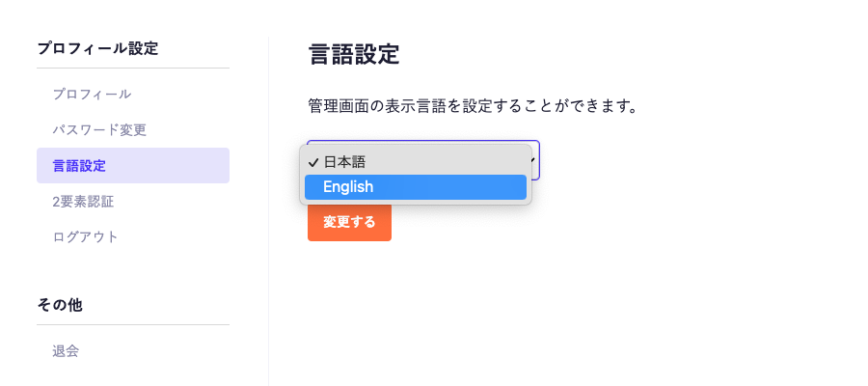Choose the 日本語 option in the list
The width and height of the screenshot is (868, 386).
pyautogui.click(x=344, y=162)
